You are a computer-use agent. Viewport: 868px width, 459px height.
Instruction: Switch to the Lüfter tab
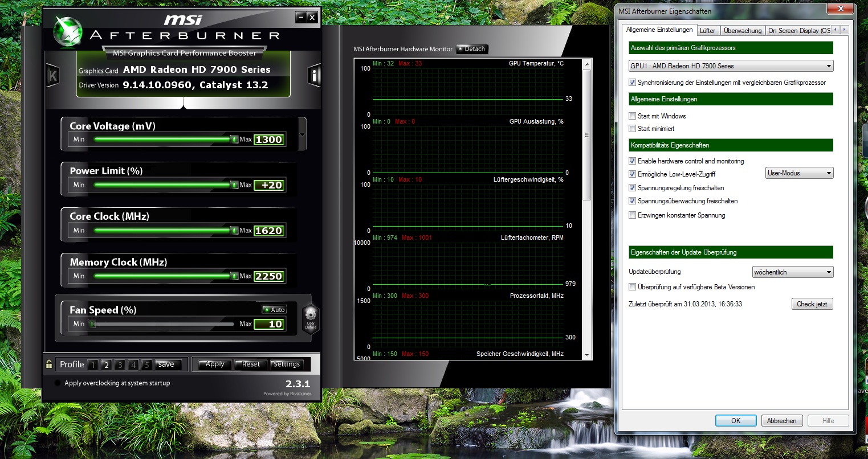(x=707, y=31)
